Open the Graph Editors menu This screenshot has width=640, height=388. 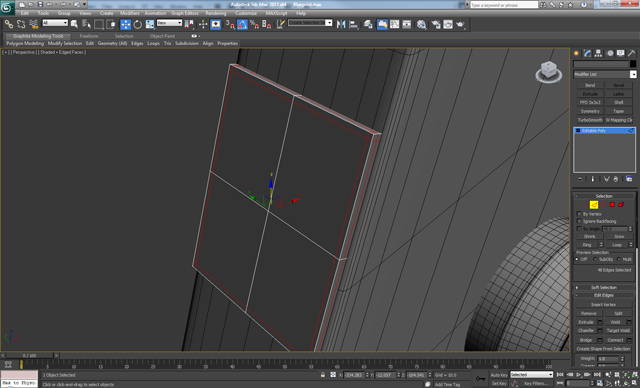click(184, 13)
